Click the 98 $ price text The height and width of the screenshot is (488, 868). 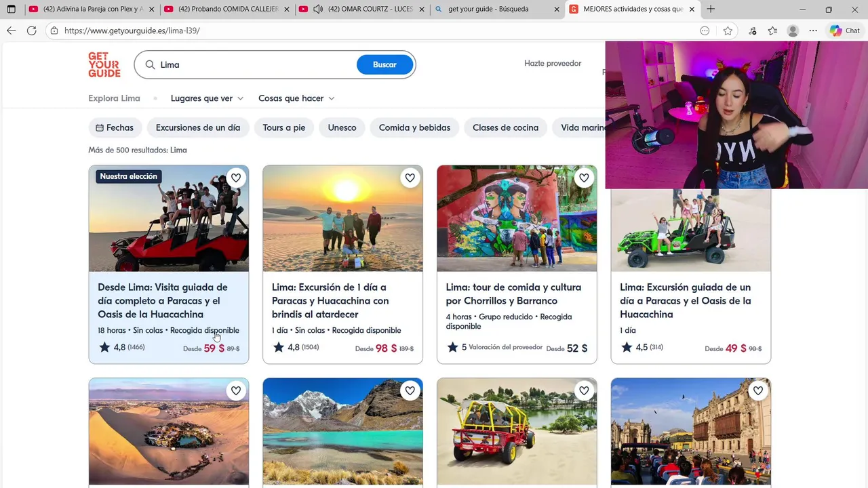tap(387, 348)
